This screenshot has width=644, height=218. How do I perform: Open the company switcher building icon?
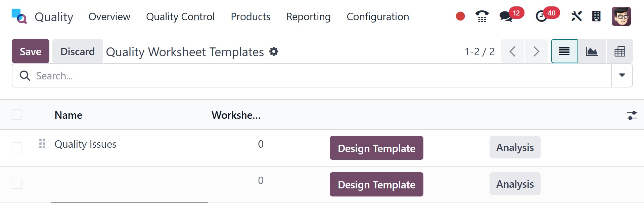(596, 16)
